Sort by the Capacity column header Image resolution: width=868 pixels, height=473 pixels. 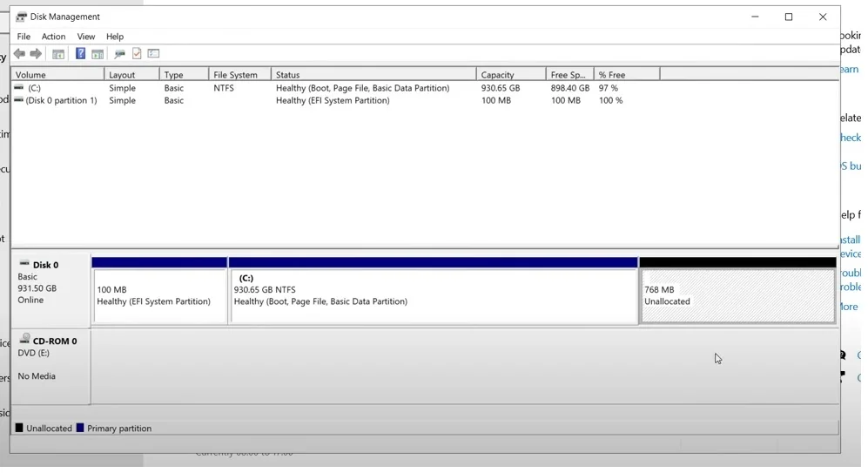pos(511,74)
